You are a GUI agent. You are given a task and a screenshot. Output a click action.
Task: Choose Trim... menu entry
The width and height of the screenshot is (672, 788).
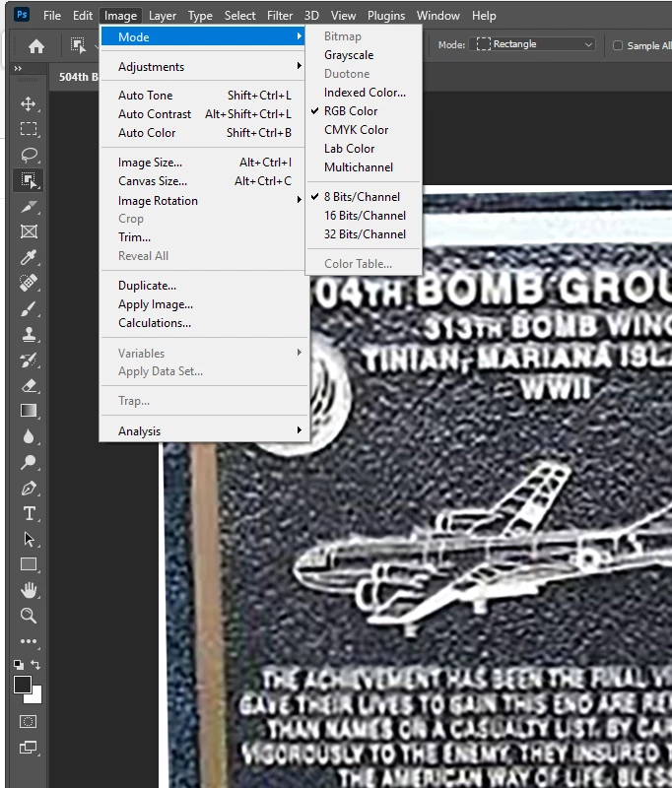203,237
